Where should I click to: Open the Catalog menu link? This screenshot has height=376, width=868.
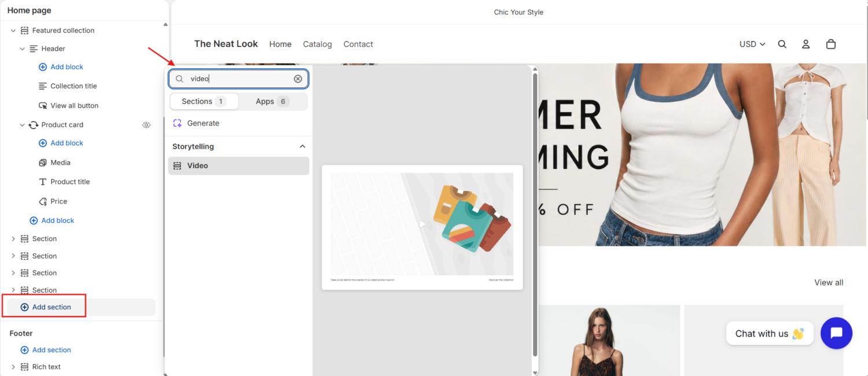(318, 44)
